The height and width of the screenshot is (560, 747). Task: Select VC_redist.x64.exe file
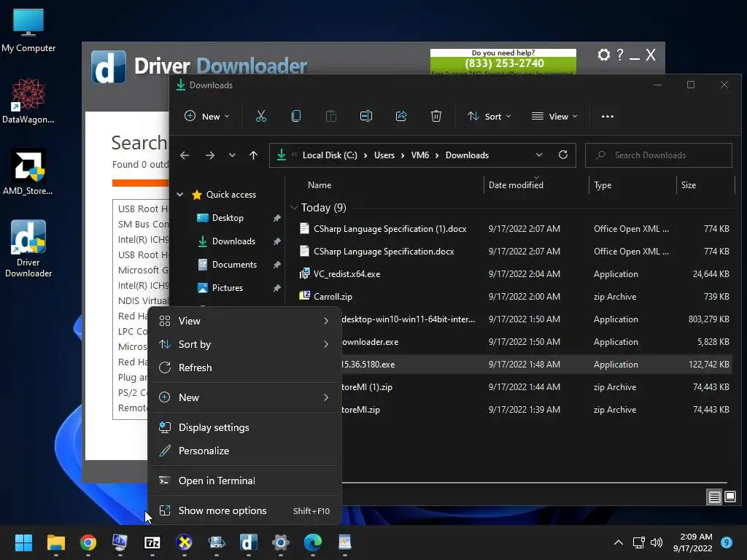[347, 274]
